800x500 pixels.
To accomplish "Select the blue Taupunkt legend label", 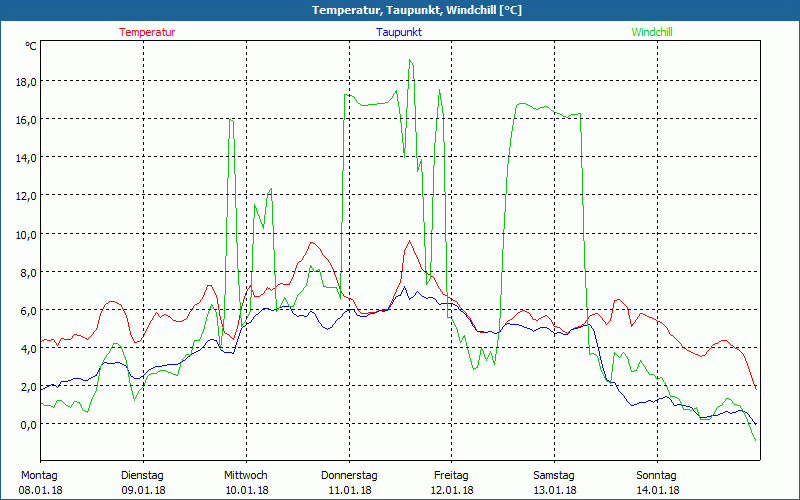I will pyautogui.click(x=399, y=32).
